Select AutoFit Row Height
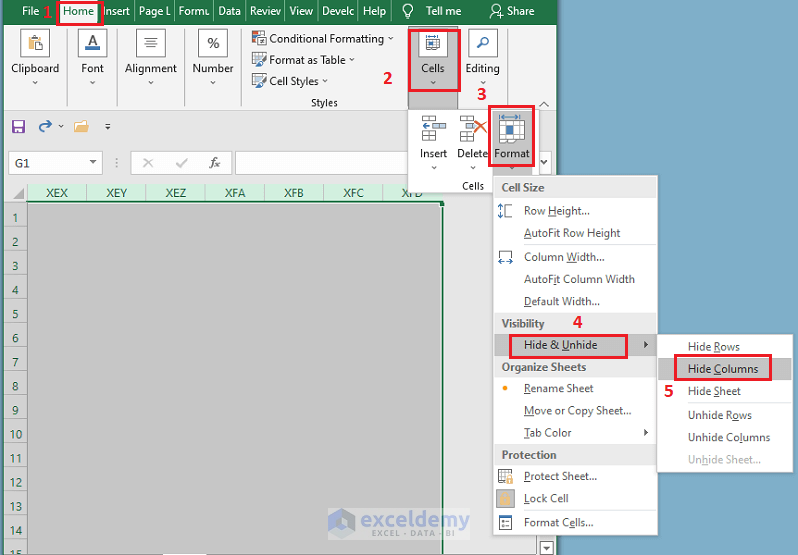Screen dimensions: 798x555 click(576, 233)
